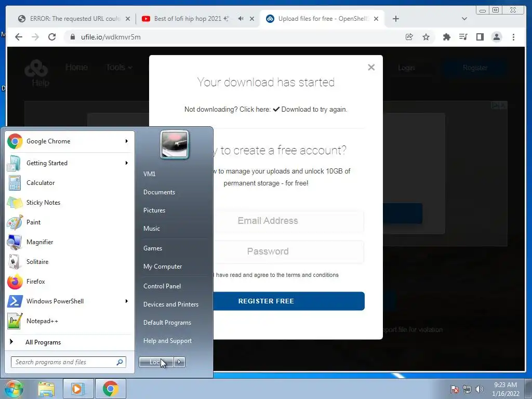
Task: Click the user account picture in Start menu
Action: [175, 144]
